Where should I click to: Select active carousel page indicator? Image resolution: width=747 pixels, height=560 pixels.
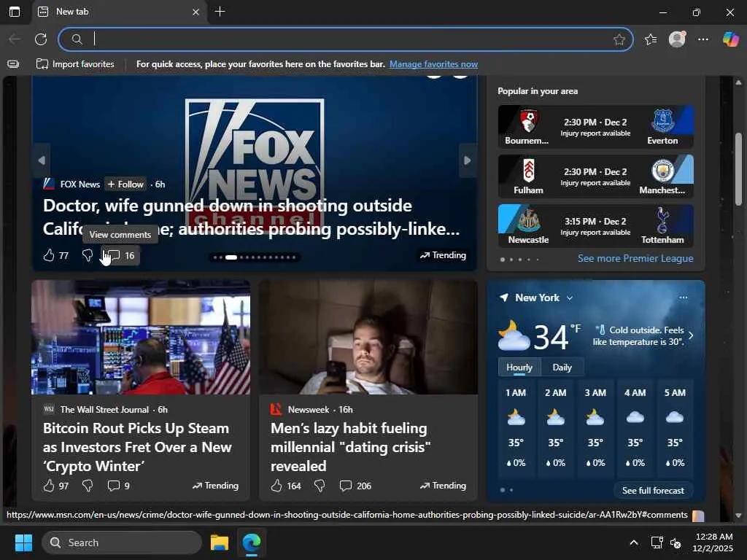point(231,257)
